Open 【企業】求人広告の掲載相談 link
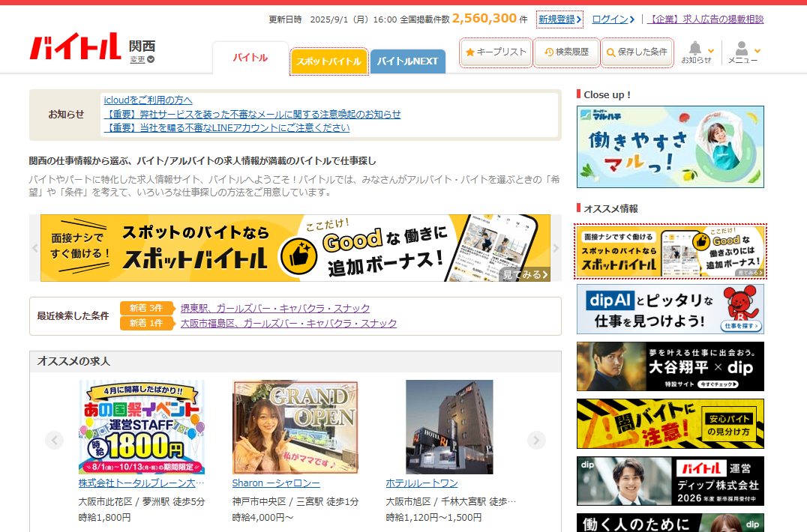Screen dimensions: 807x532 [x=705, y=19]
